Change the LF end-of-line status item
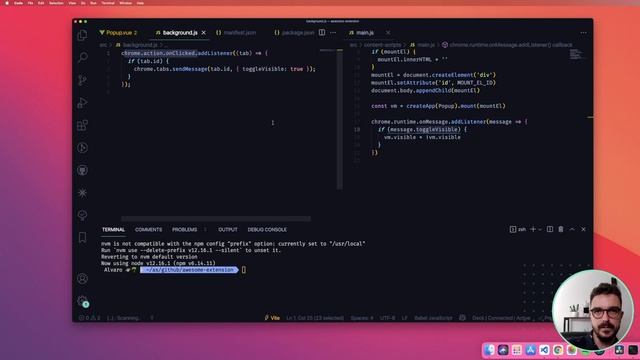The width and height of the screenshot is (640, 360). pos(404,318)
